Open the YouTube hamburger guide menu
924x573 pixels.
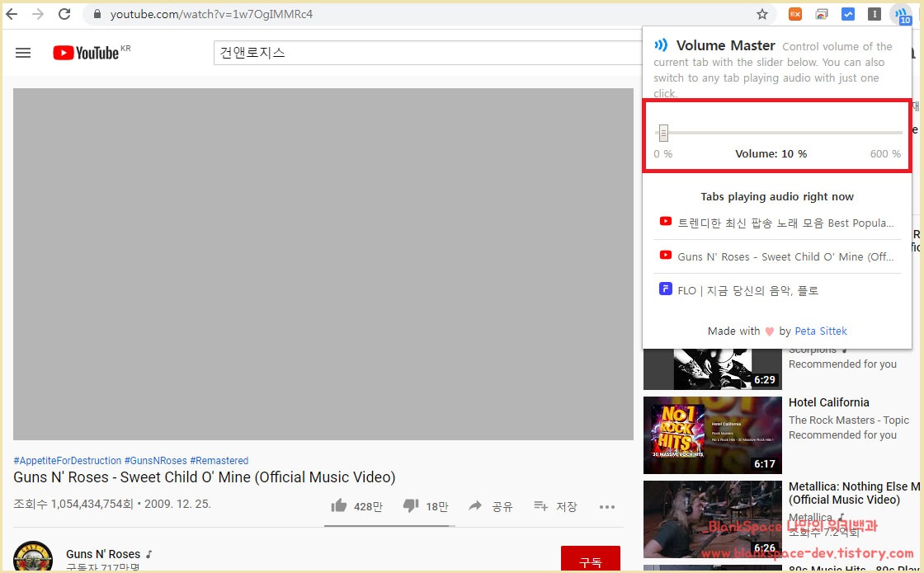[x=23, y=53]
